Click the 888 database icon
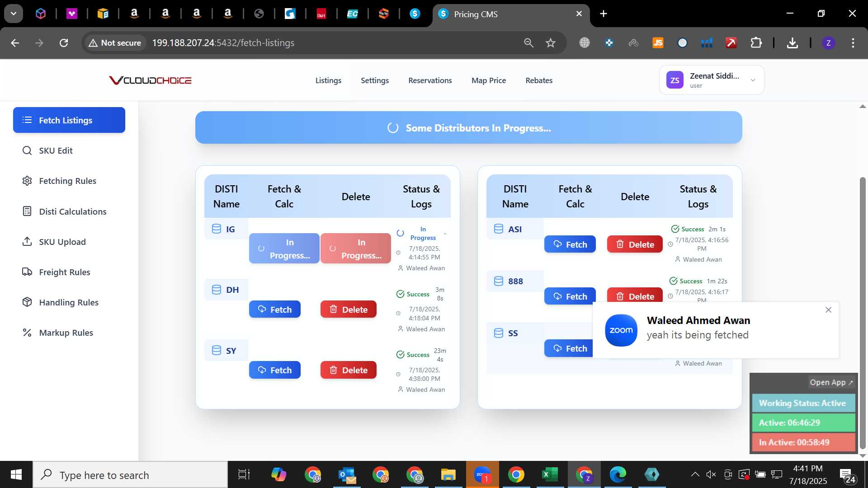Viewport: 868px width, 488px height. (x=499, y=281)
